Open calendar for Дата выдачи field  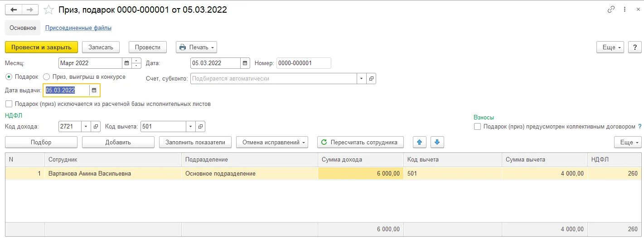(94, 90)
